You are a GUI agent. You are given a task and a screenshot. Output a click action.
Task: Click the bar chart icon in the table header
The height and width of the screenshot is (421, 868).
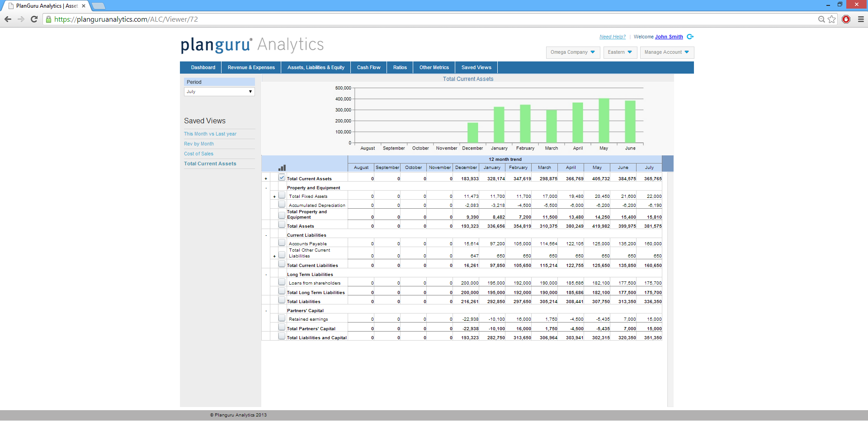click(x=282, y=168)
